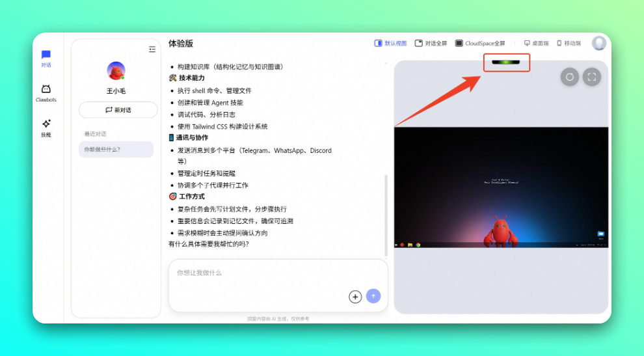Screen dimensions: 644x356
Task: Select the 桌面端 desktop mode
Action: click(x=536, y=43)
